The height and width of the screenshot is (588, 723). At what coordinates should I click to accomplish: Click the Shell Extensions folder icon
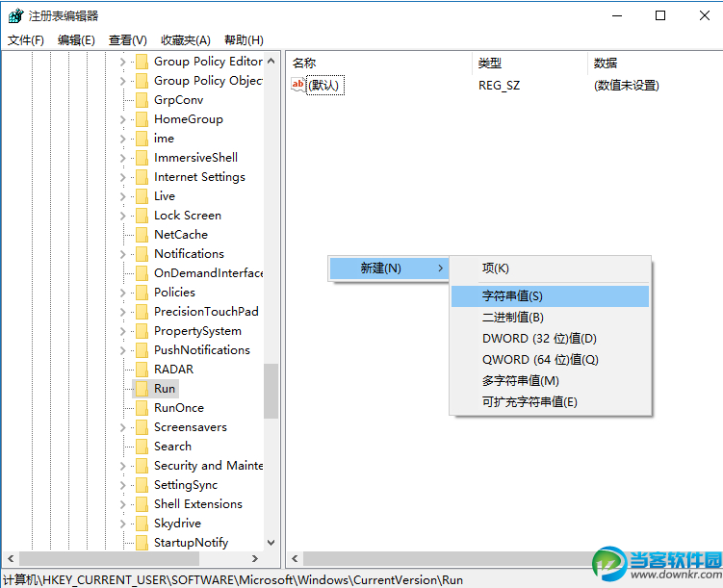click(x=142, y=504)
